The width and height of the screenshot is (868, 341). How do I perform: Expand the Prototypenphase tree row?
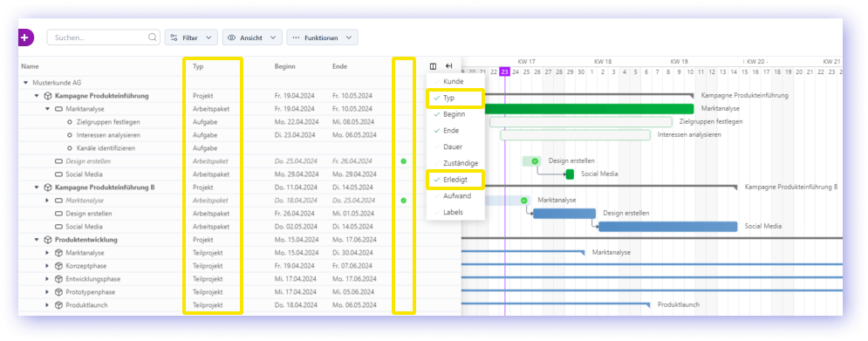pyautogui.click(x=48, y=292)
